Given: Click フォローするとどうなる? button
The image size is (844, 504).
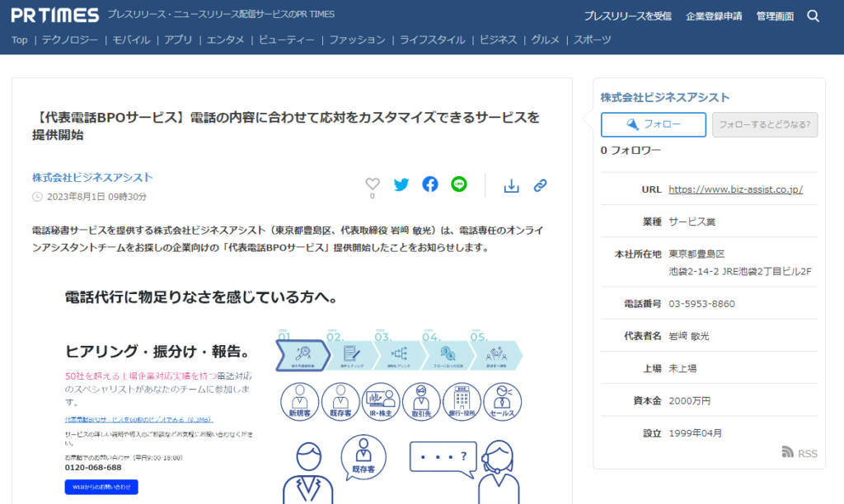Looking at the screenshot, I should (x=765, y=124).
